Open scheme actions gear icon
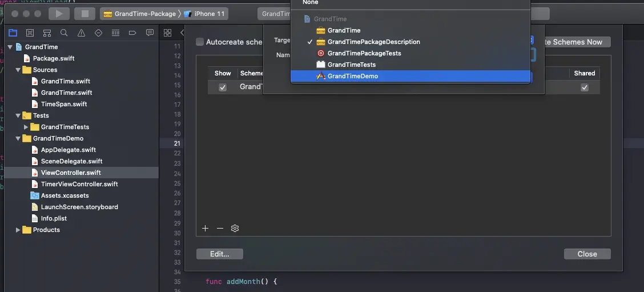Viewport: 644px width, 292px height. pyautogui.click(x=235, y=228)
